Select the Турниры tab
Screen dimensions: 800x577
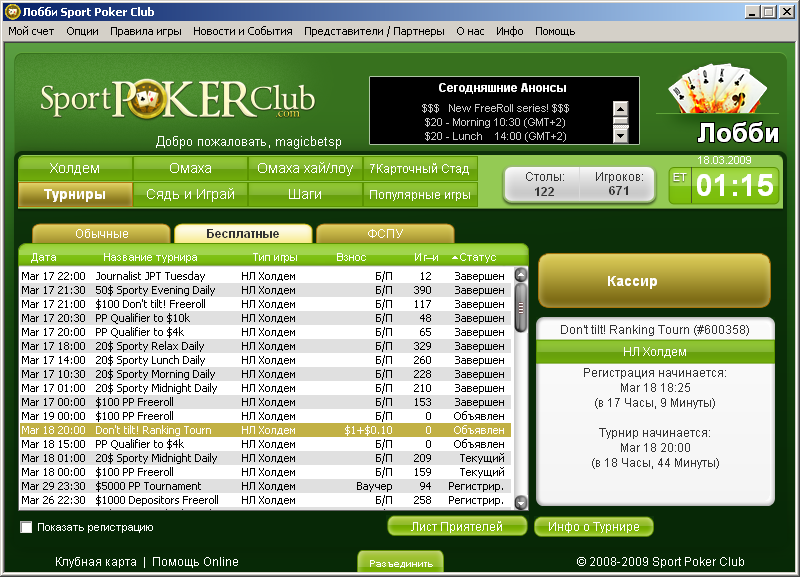[x=75, y=194]
